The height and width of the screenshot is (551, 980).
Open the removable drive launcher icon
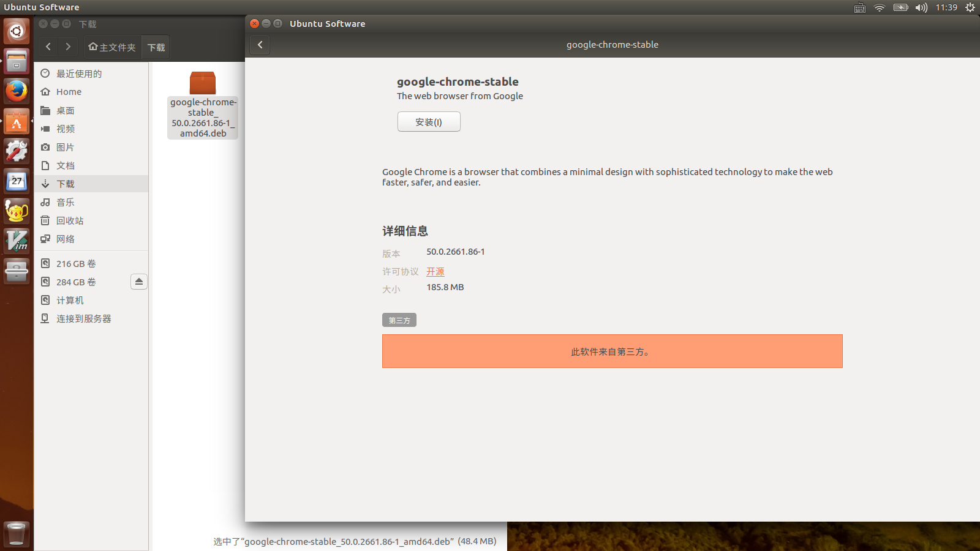(17, 271)
